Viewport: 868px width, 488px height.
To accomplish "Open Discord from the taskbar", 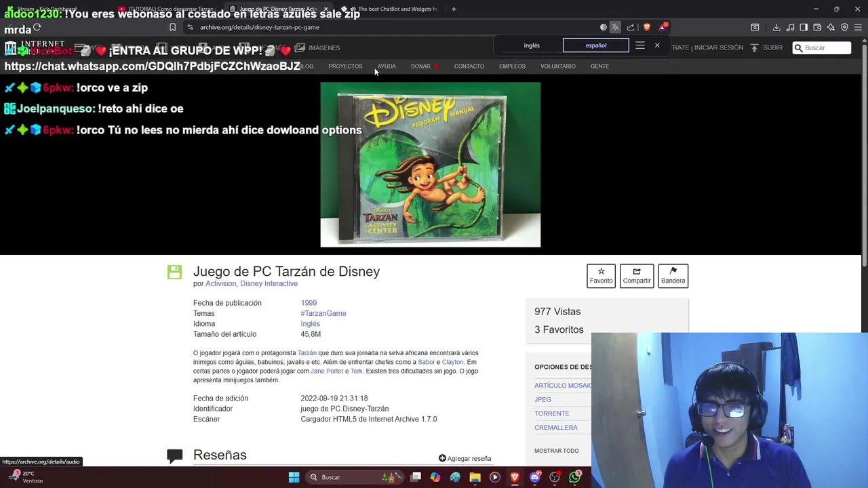I will tap(535, 477).
